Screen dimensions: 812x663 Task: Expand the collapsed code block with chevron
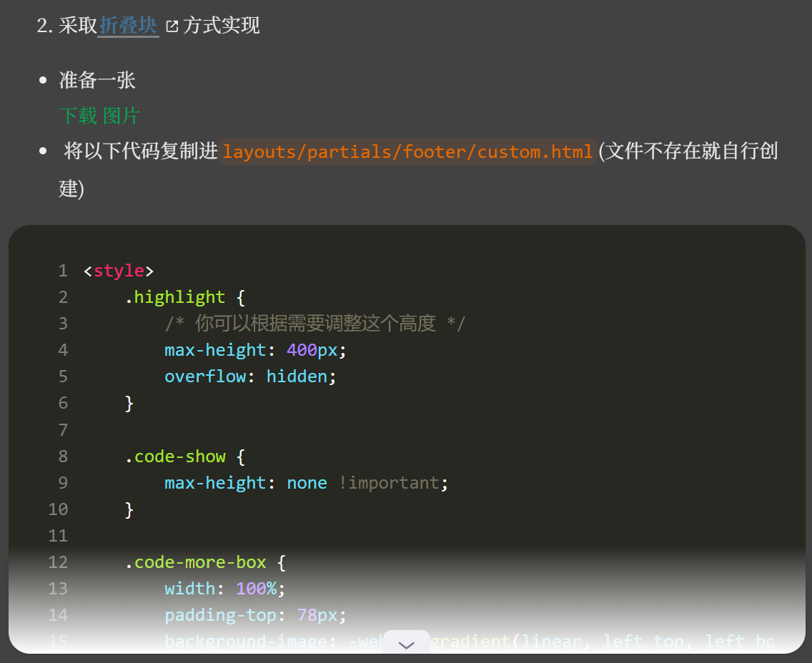406,644
